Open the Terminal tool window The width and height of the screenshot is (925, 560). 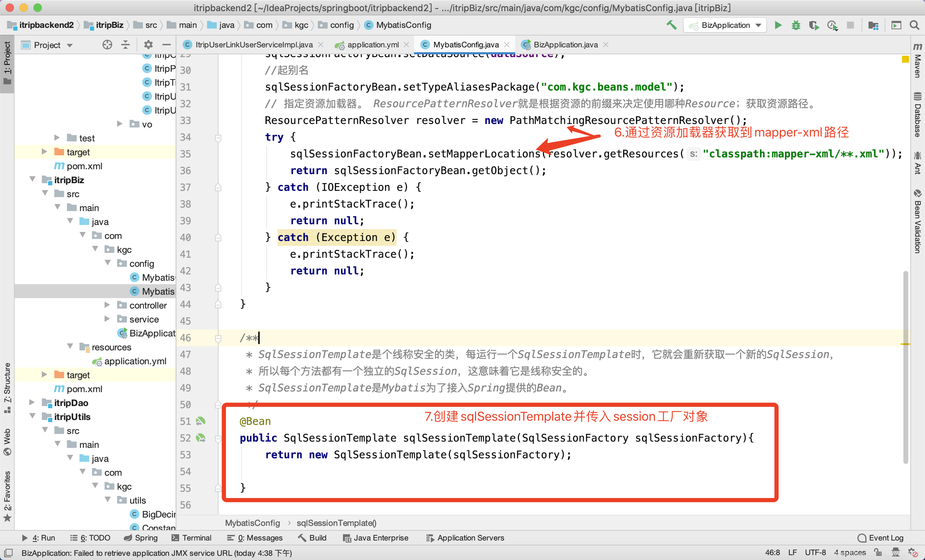point(191,538)
